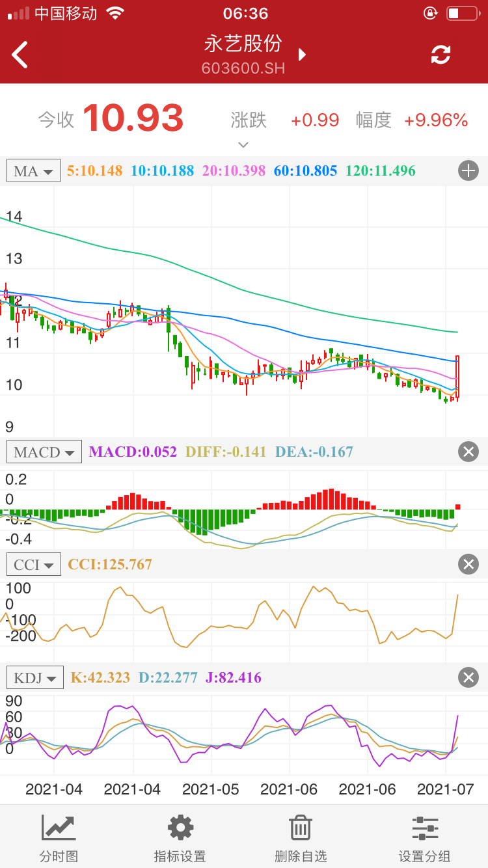The image size is (488, 868).
Task: Refresh the stock quote data
Action: pos(441,55)
